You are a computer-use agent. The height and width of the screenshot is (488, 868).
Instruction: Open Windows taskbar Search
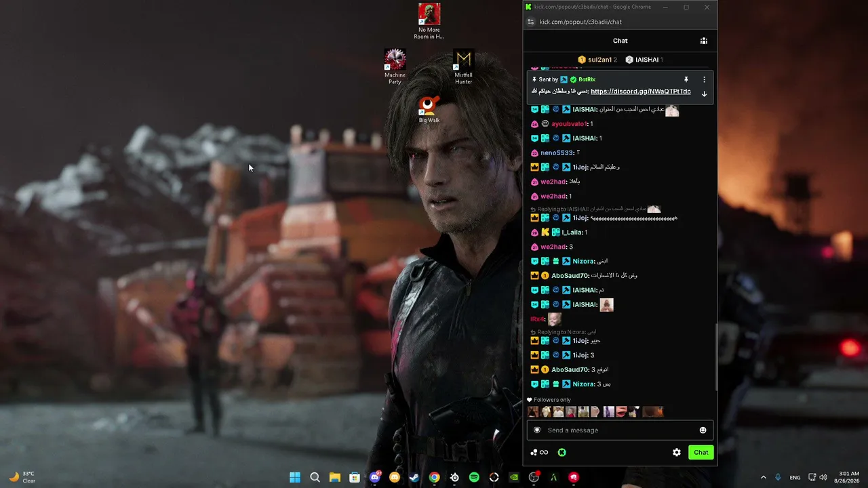(315, 477)
